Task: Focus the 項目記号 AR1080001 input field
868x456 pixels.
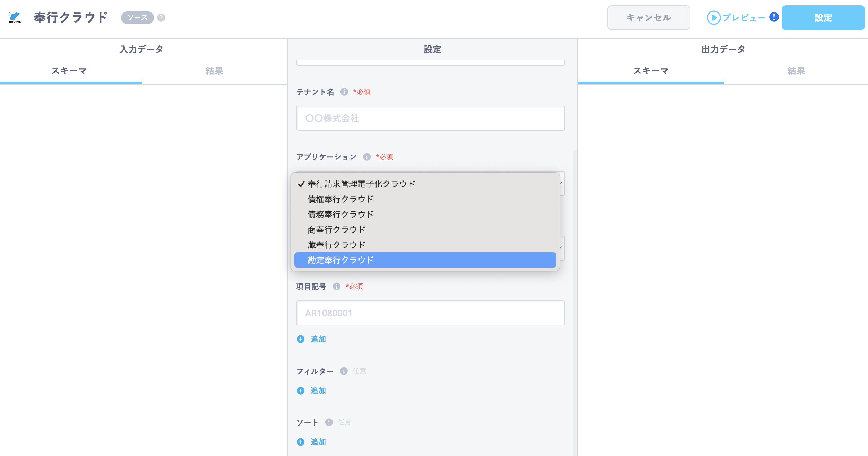Action: pyautogui.click(x=430, y=313)
